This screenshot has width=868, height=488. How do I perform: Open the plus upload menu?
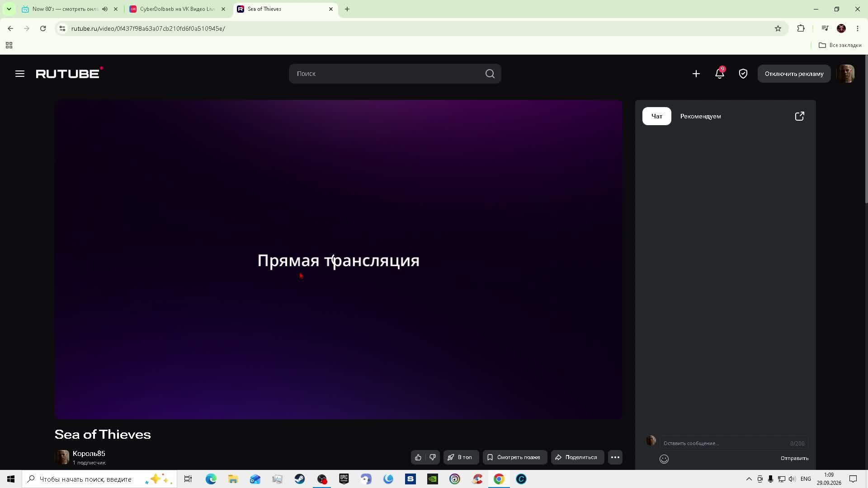point(696,74)
